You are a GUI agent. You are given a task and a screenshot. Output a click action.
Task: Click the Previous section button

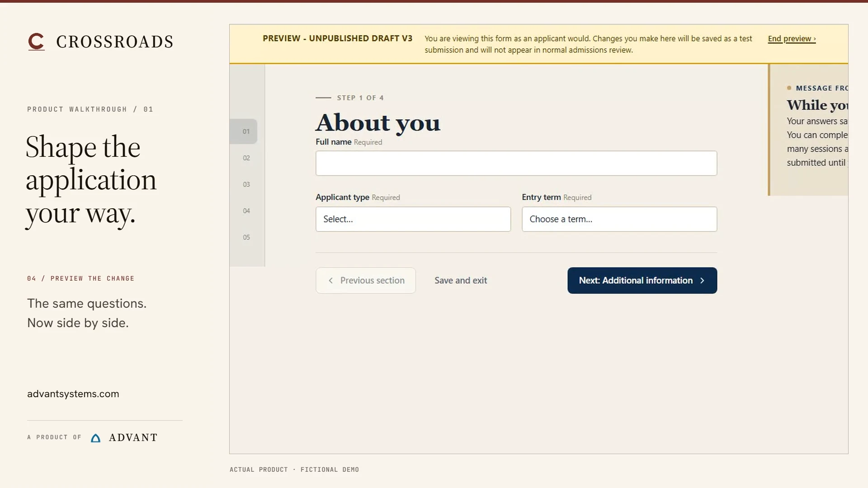coord(366,281)
